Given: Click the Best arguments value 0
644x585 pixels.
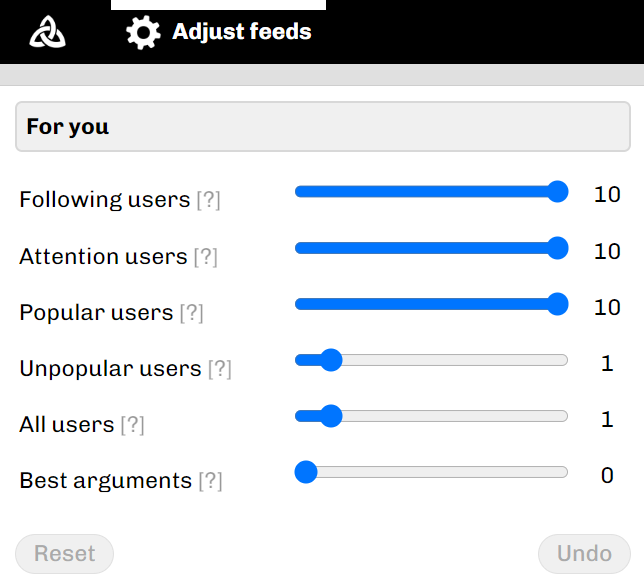Looking at the screenshot, I should tap(607, 475).
